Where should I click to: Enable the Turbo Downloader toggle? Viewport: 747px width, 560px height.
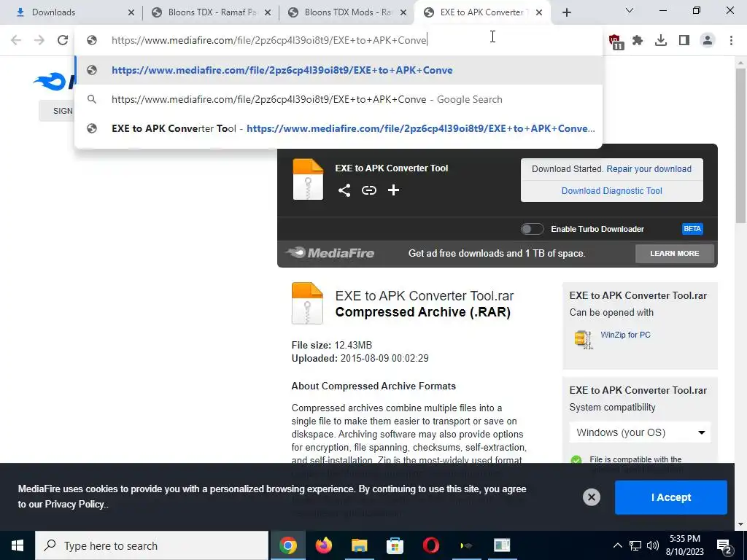[532, 229]
